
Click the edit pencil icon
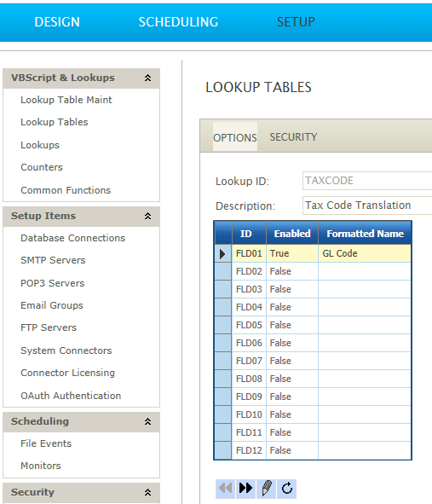point(266,489)
